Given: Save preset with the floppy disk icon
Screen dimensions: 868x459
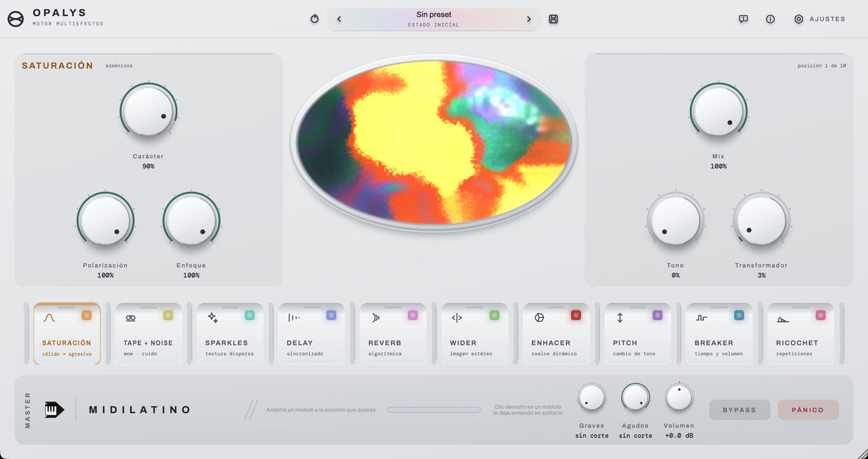Looking at the screenshot, I should tap(554, 19).
